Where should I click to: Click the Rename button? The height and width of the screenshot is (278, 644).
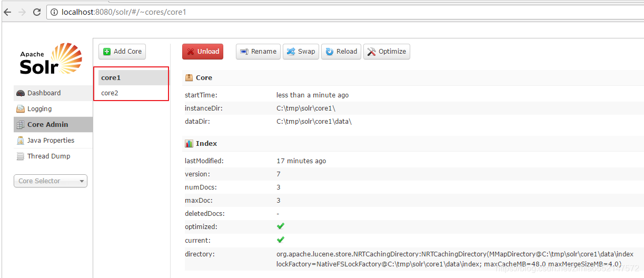tap(258, 51)
